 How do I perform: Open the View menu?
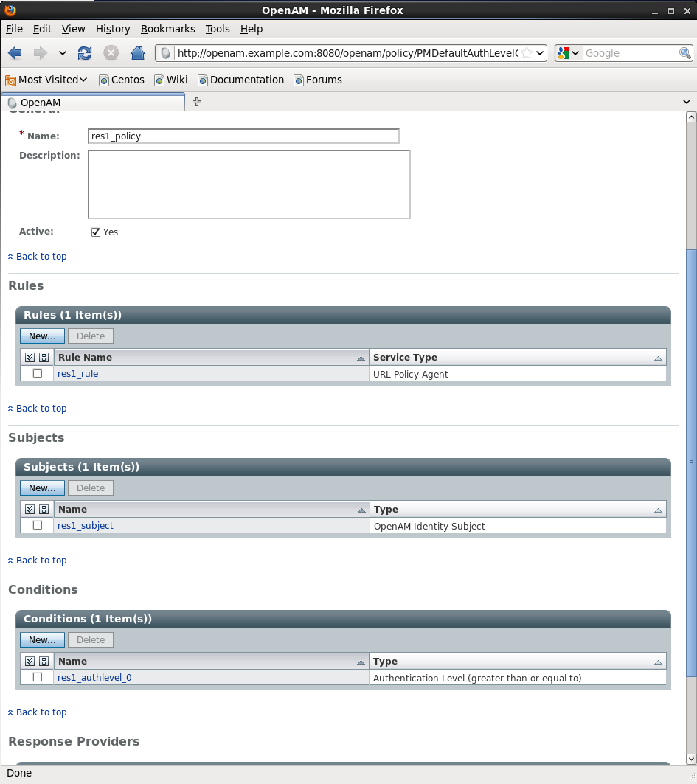(74, 29)
